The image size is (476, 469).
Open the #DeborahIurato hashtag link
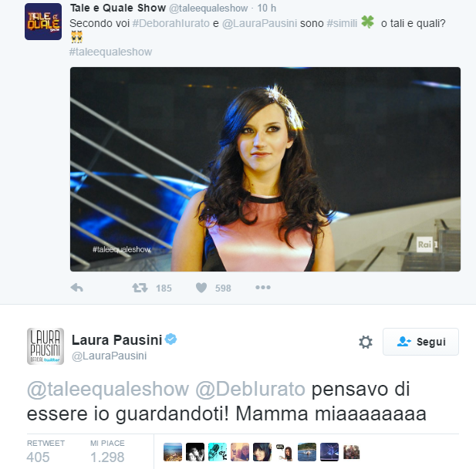click(x=171, y=23)
